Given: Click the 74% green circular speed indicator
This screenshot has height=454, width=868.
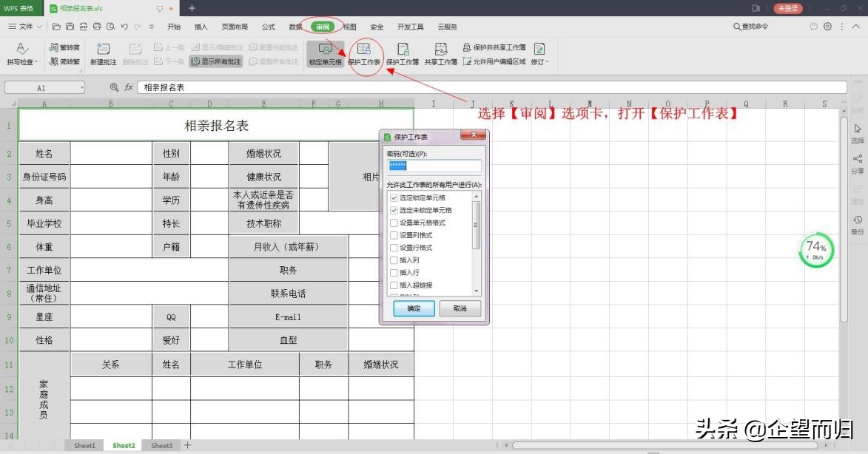Looking at the screenshot, I should point(816,251).
